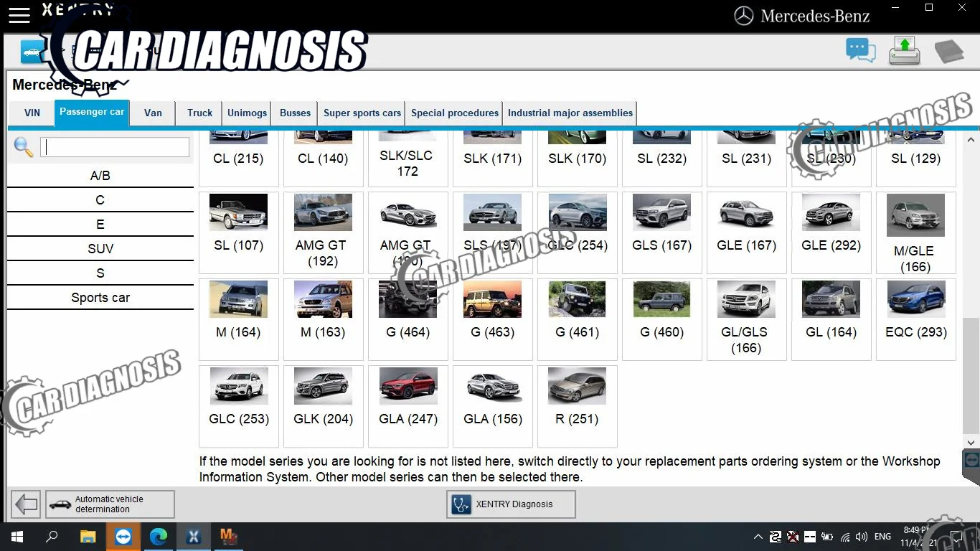Click the model list vertical scrollbar
The width and height of the screenshot is (980, 551).
(x=971, y=375)
